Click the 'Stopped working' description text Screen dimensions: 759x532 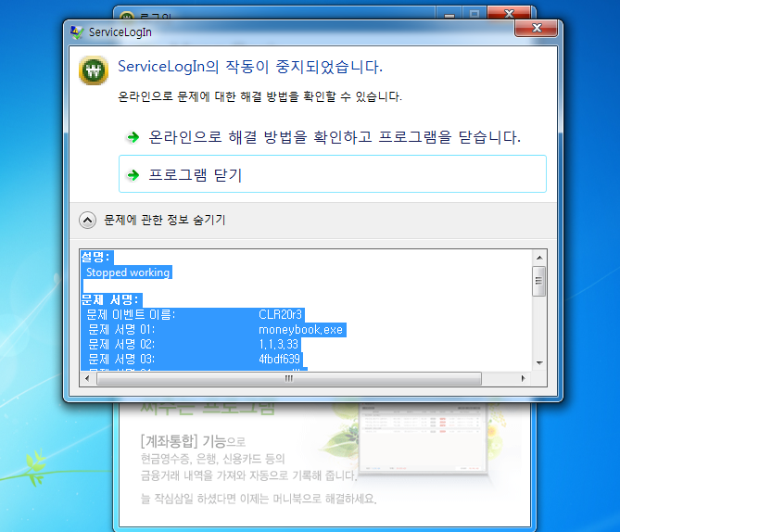(x=128, y=272)
